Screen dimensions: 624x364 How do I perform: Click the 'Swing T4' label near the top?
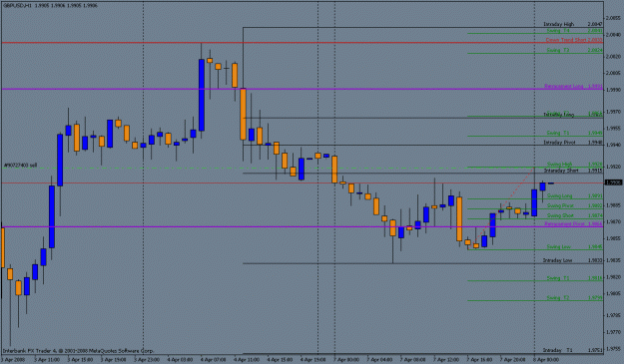coord(558,31)
